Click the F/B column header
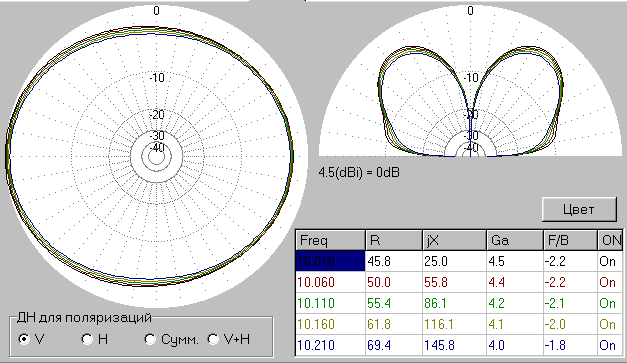The width and height of the screenshot is (627, 363). (570, 240)
